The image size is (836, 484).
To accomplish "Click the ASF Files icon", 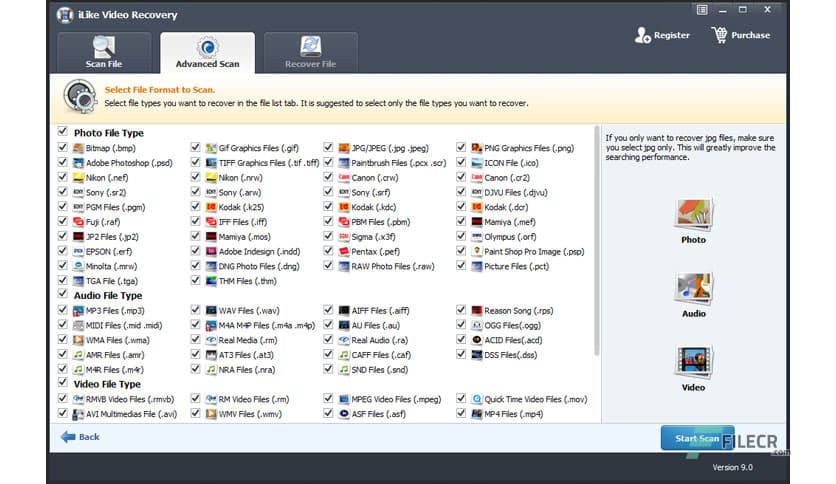I will (344, 414).
